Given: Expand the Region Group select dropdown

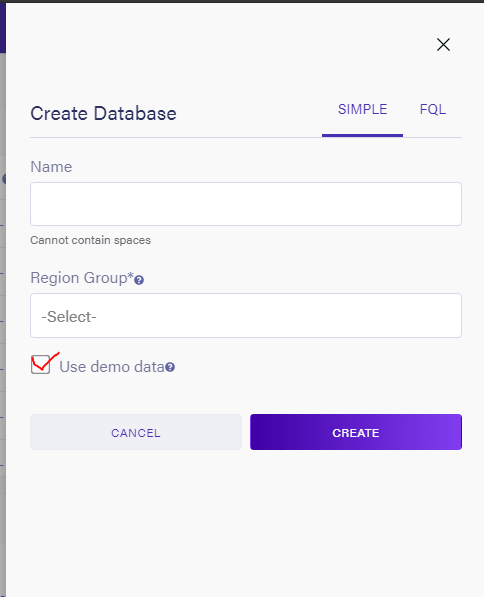Looking at the screenshot, I should [246, 315].
